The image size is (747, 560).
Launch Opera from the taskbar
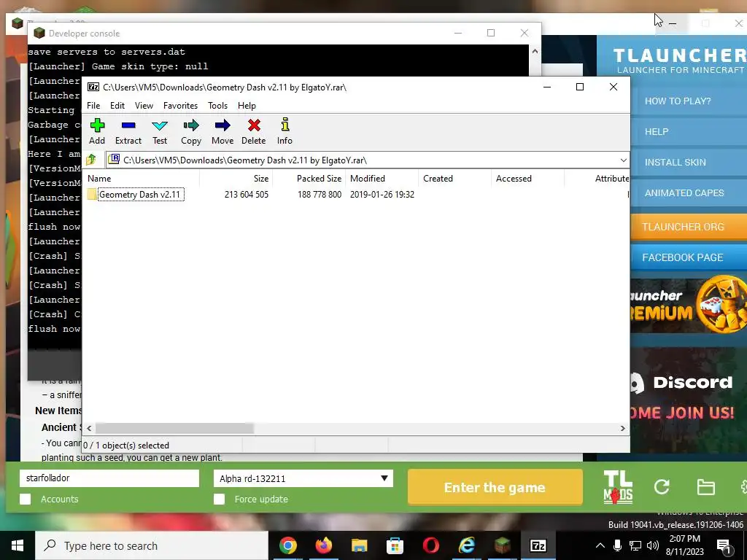430,545
